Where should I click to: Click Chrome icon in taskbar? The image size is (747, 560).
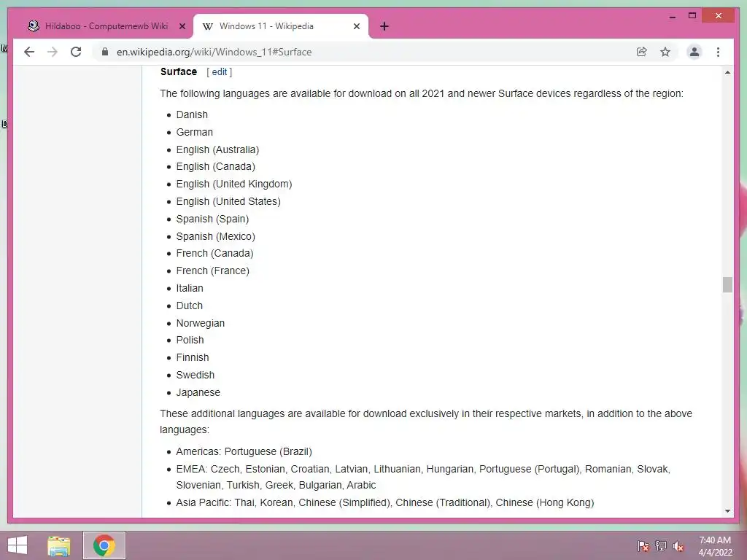click(x=104, y=545)
